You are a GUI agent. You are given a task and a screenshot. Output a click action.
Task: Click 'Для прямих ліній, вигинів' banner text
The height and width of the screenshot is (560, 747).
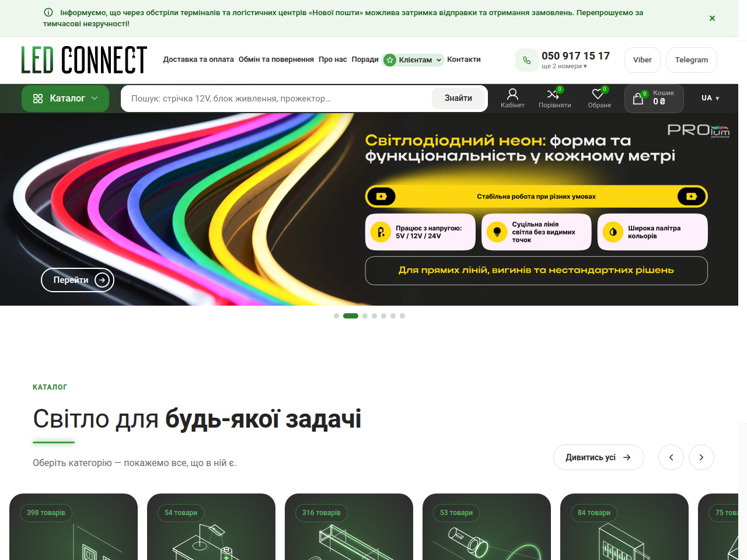click(x=536, y=271)
